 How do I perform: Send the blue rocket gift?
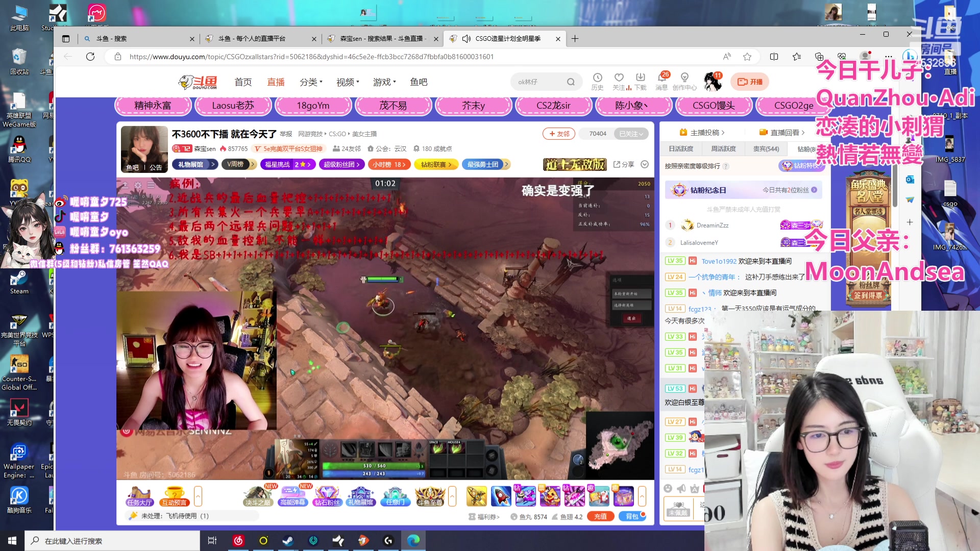(501, 496)
